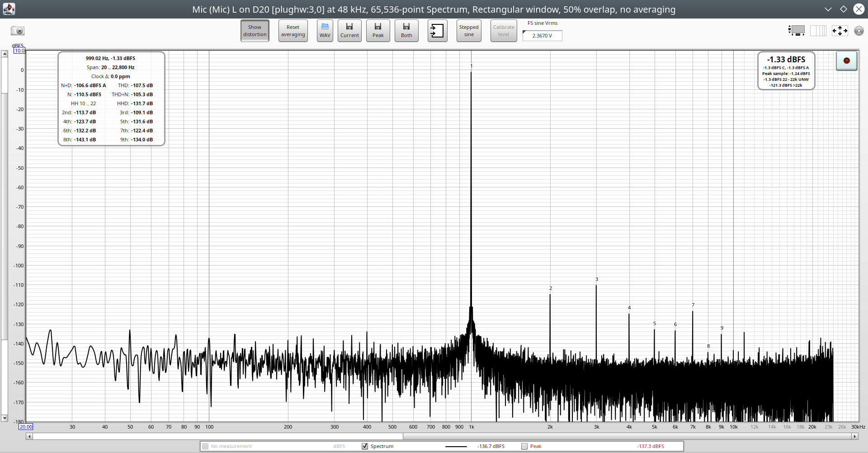
Task: Click the Clock Δ 0.0 ppm text
Action: [x=110, y=76]
